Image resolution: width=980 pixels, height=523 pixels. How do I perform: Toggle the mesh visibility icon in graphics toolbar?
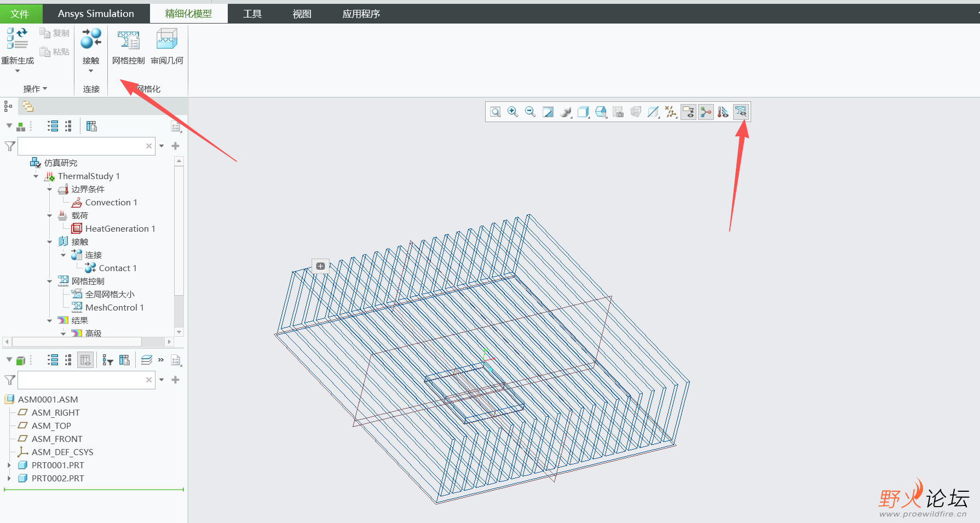tap(741, 112)
